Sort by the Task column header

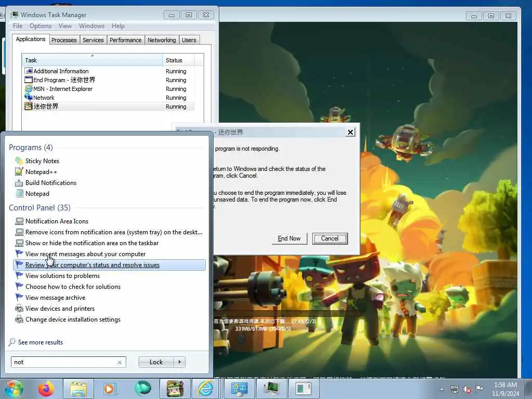coord(92,60)
